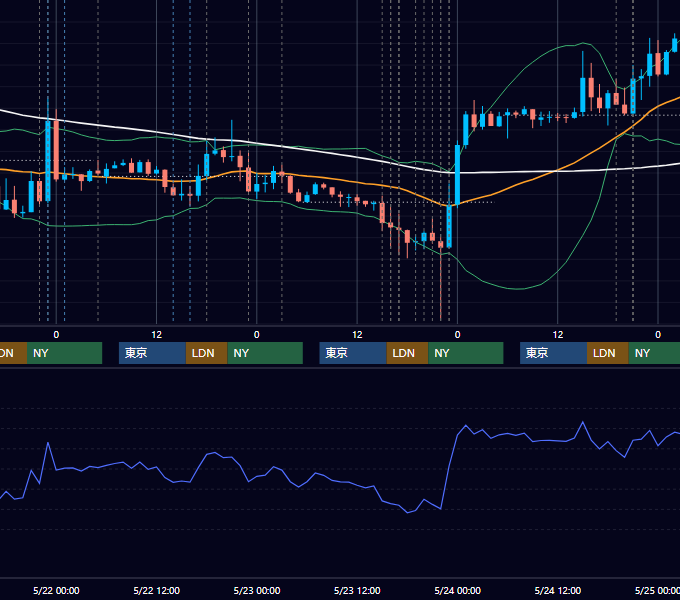Screen dimensions: 680x600
Task: Select the 5/24 00:00 date label
Action: tap(458, 590)
